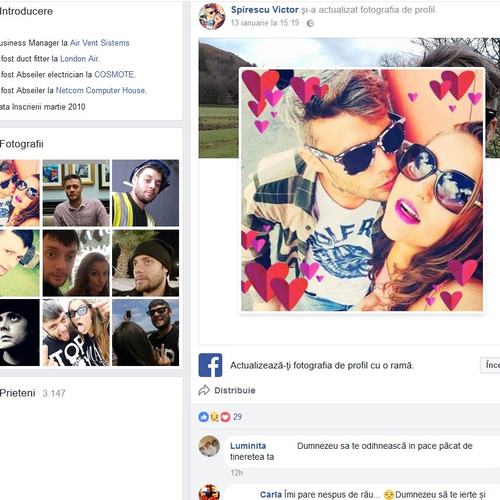Open the Fotografii section heading
Image resolution: width=500 pixels, height=500 pixels.
tap(22, 144)
